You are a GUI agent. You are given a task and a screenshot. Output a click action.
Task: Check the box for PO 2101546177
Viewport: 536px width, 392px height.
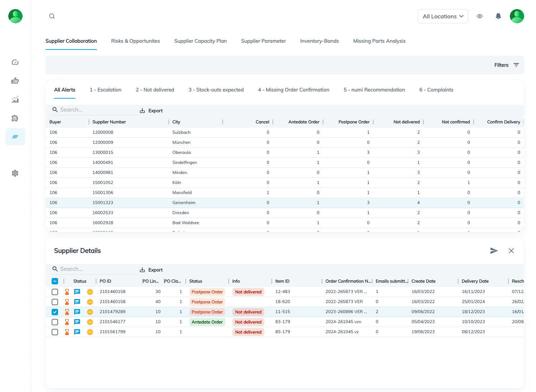tap(55, 322)
